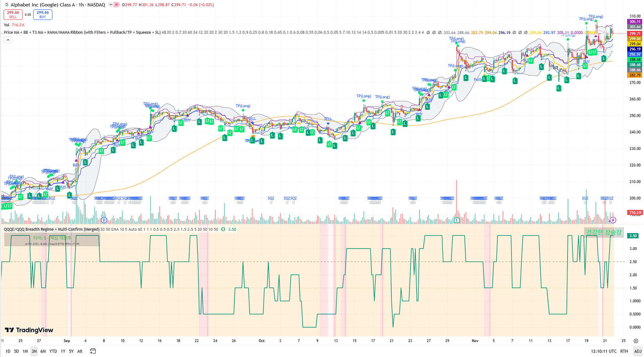Click the 299.71 current price axis label

coord(634,34)
